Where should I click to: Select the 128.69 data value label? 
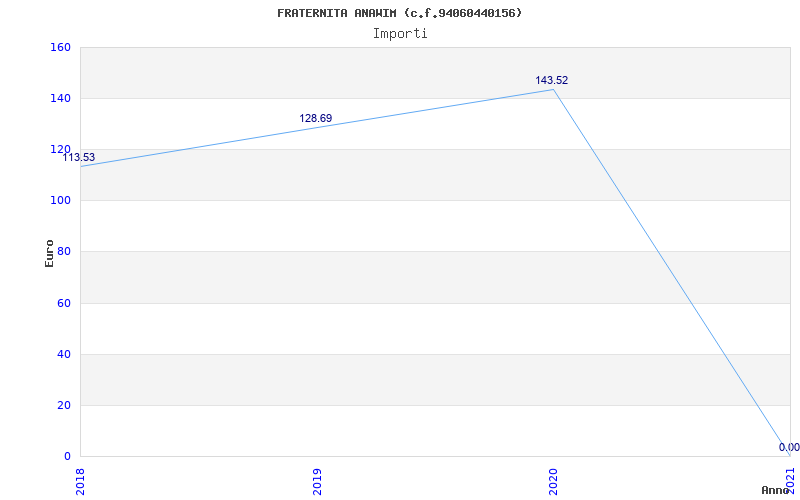point(315,118)
